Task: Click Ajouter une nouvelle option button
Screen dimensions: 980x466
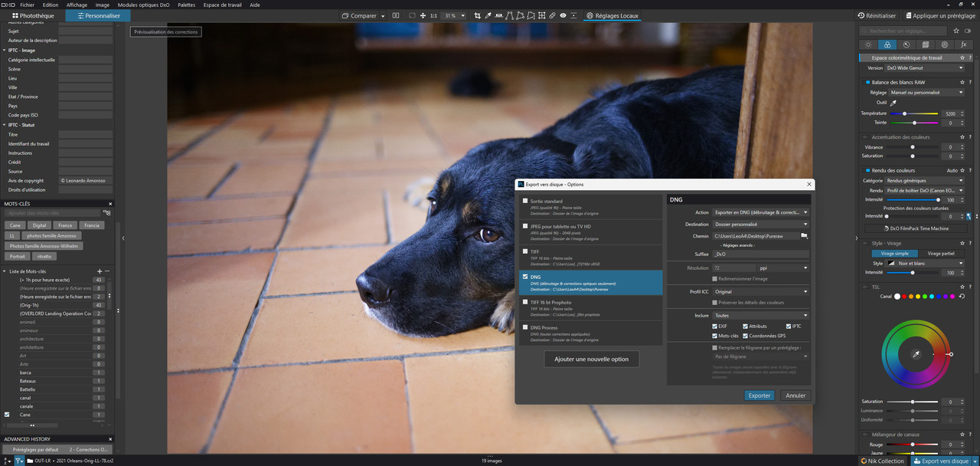Action: pyautogui.click(x=591, y=359)
